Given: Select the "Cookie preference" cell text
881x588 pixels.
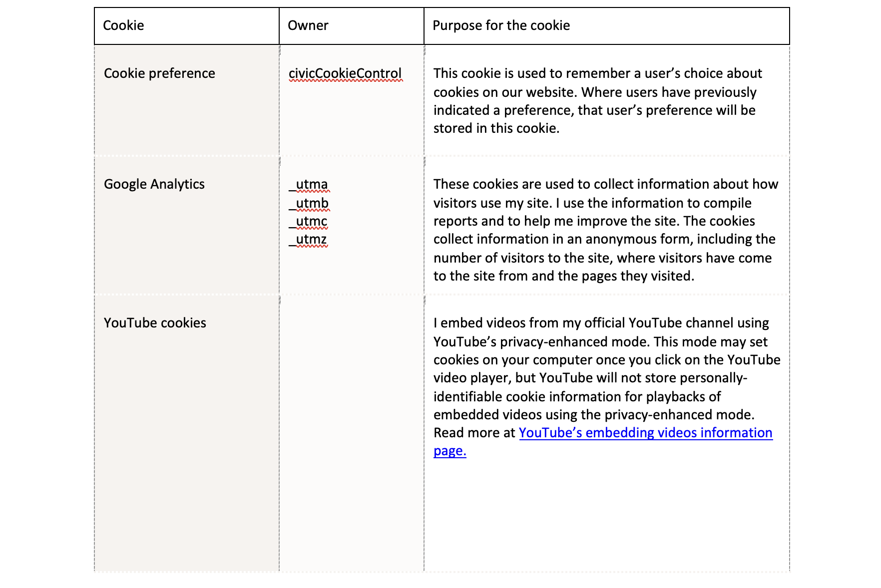Looking at the screenshot, I should pyautogui.click(x=159, y=73).
